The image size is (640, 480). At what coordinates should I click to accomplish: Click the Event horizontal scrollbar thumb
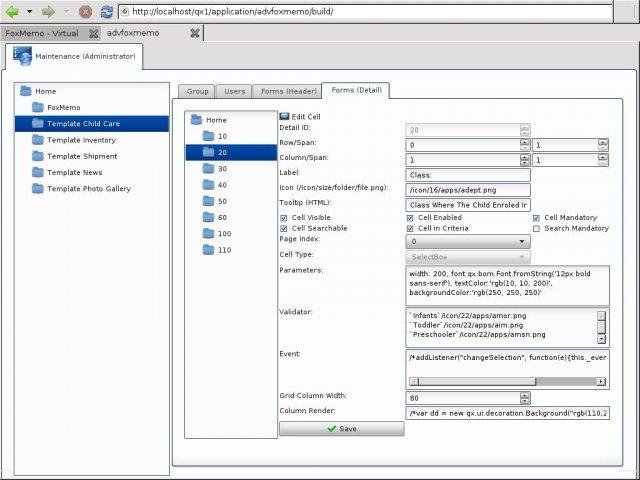[477, 382]
